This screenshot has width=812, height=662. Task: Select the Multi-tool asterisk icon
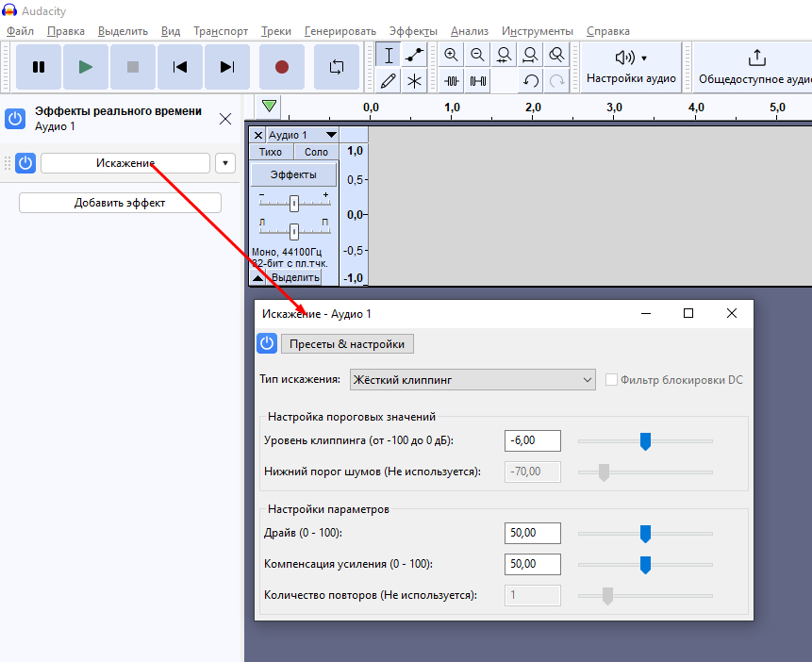414,81
